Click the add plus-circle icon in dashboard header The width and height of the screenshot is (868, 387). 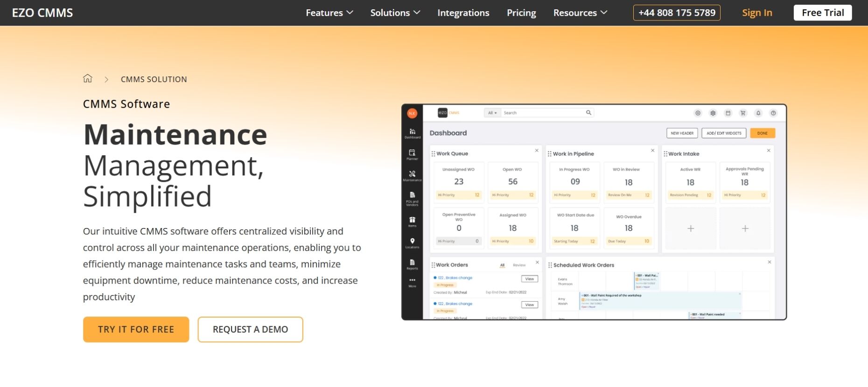click(698, 113)
